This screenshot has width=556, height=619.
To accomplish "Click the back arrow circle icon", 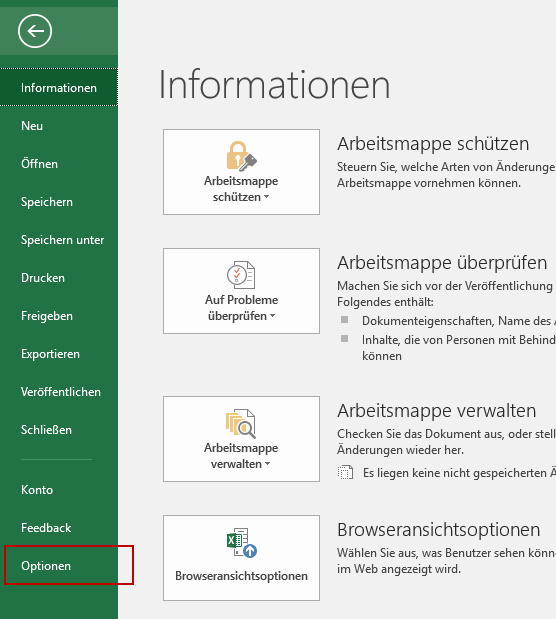I will pyautogui.click(x=35, y=31).
